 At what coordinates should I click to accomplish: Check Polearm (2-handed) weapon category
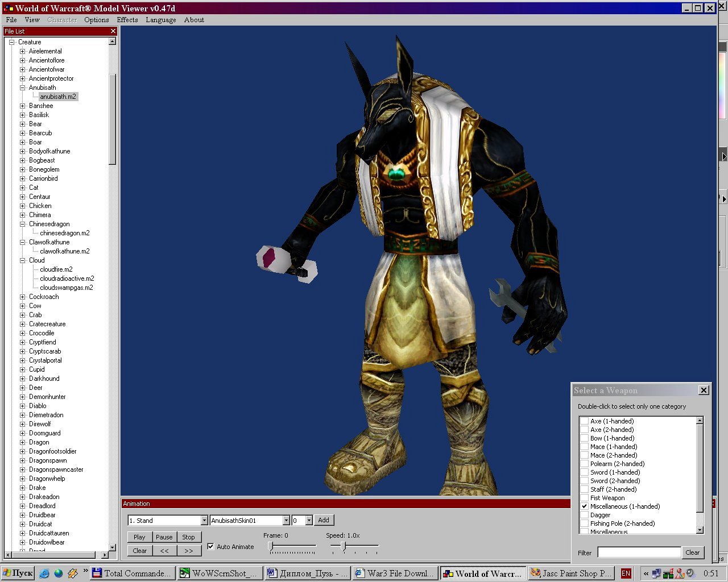(584, 464)
